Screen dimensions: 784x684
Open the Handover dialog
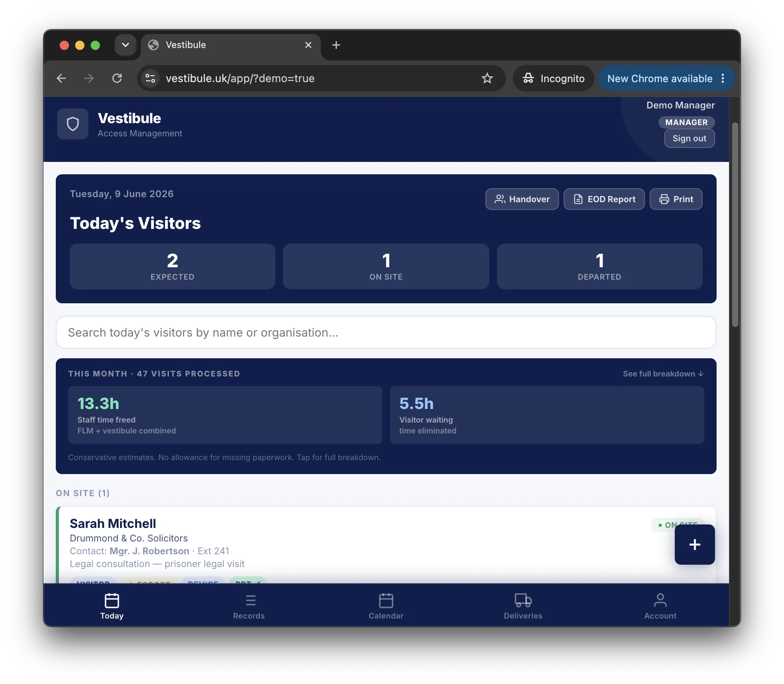click(x=522, y=199)
